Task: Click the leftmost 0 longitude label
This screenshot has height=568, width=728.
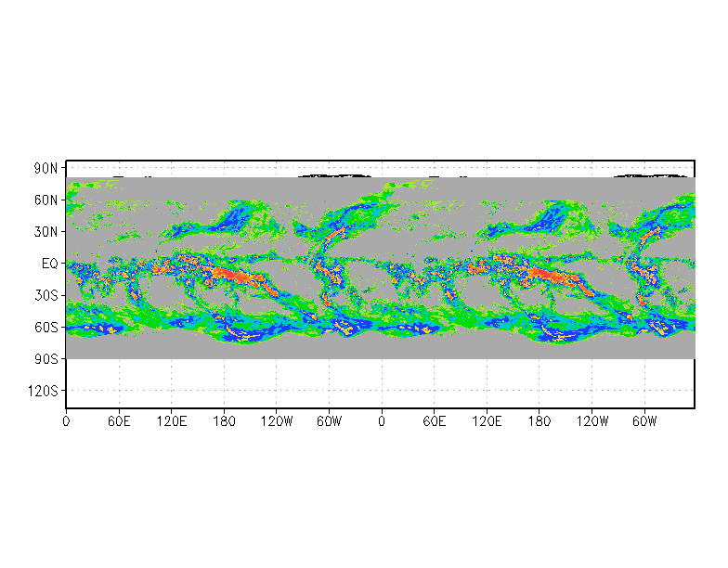Action: (66, 421)
